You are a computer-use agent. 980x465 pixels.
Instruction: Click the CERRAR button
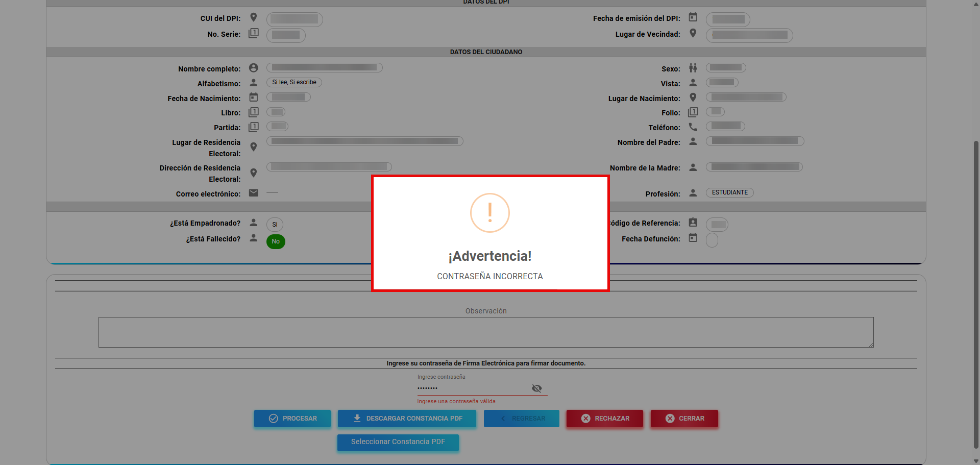[684, 419]
